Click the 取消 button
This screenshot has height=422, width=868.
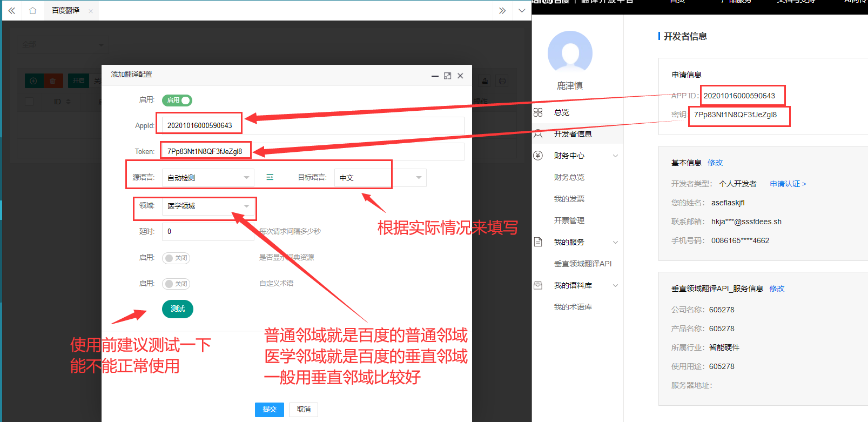304,410
